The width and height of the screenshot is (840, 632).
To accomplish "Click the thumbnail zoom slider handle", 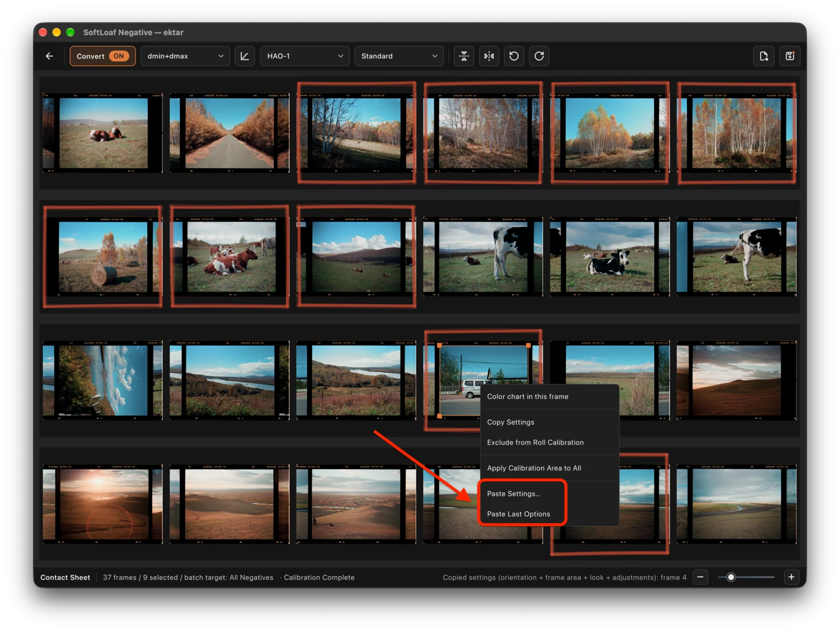I will (731, 577).
